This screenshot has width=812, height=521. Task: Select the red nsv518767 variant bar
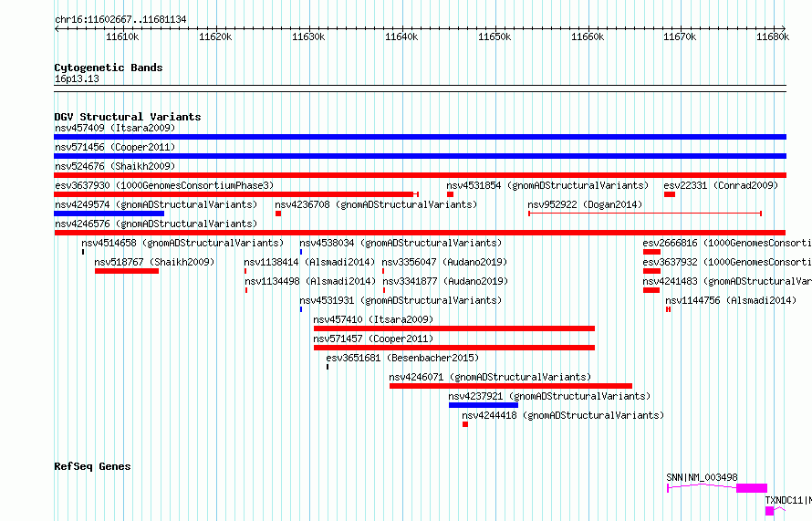(x=127, y=271)
